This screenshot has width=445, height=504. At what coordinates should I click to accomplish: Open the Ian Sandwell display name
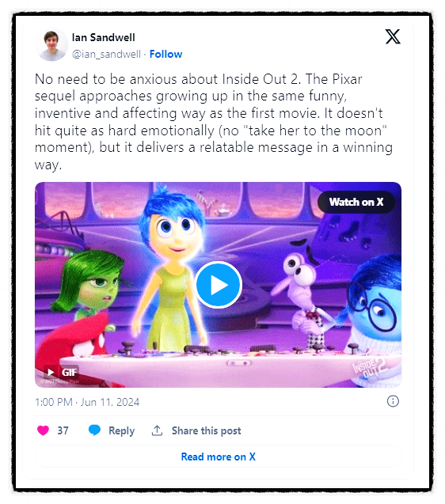(x=103, y=37)
